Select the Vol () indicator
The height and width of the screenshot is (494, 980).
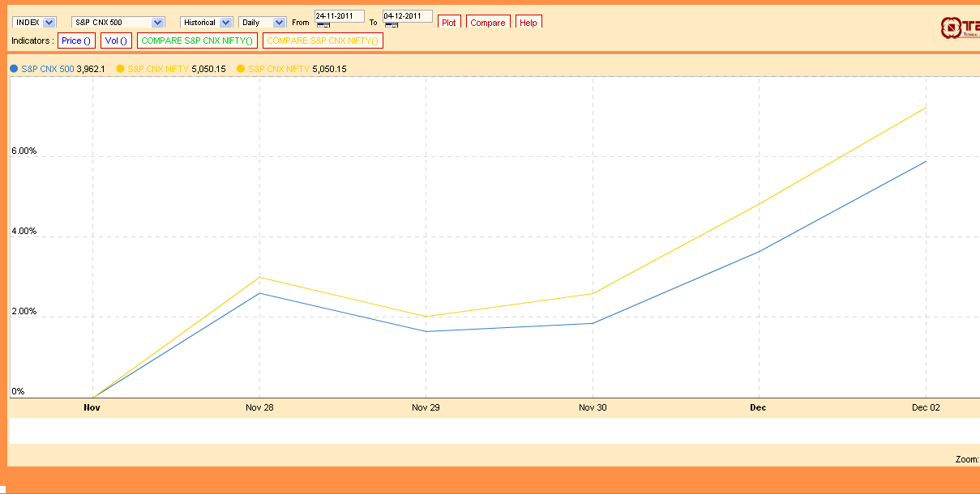point(117,40)
